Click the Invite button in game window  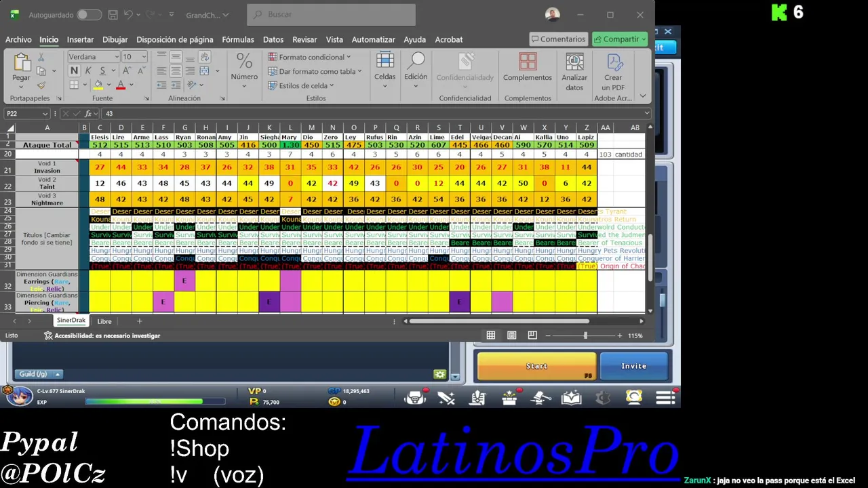click(634, 366)
